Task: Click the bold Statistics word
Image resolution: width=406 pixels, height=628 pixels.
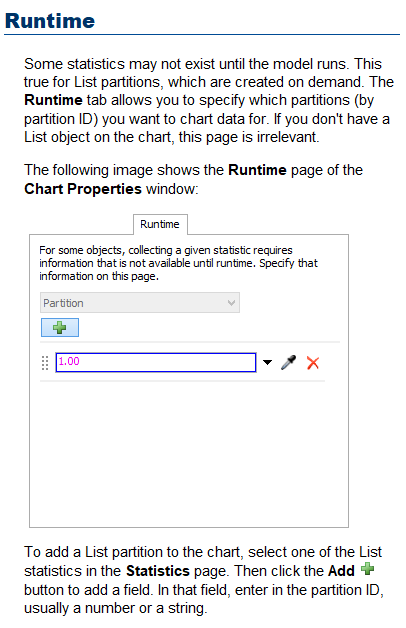Action: (158, 571)
